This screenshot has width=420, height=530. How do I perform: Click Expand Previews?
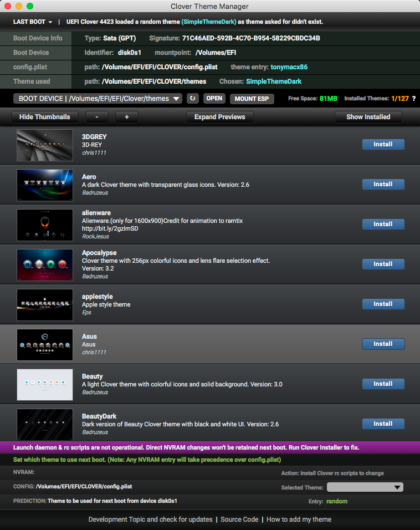pyautogui.click(x=219, y=117)
